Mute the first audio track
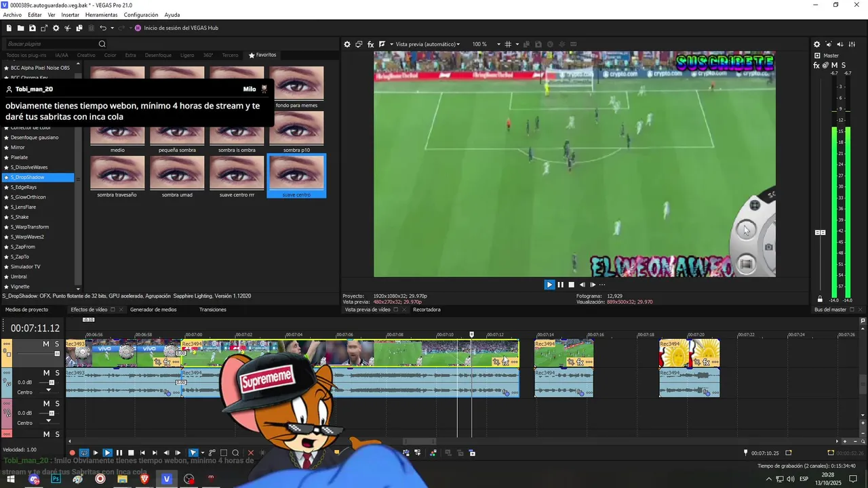This screenshot has height=488, width=868. [x=46, y=373]
